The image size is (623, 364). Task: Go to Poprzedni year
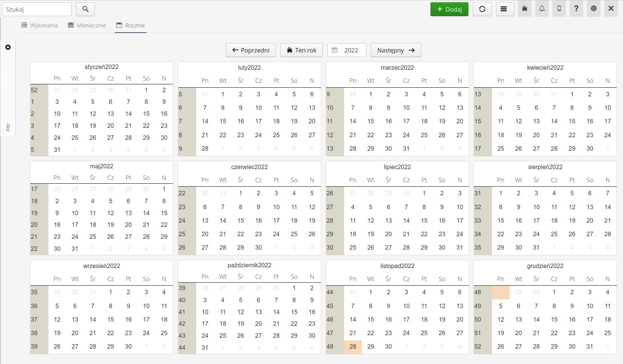251,50
